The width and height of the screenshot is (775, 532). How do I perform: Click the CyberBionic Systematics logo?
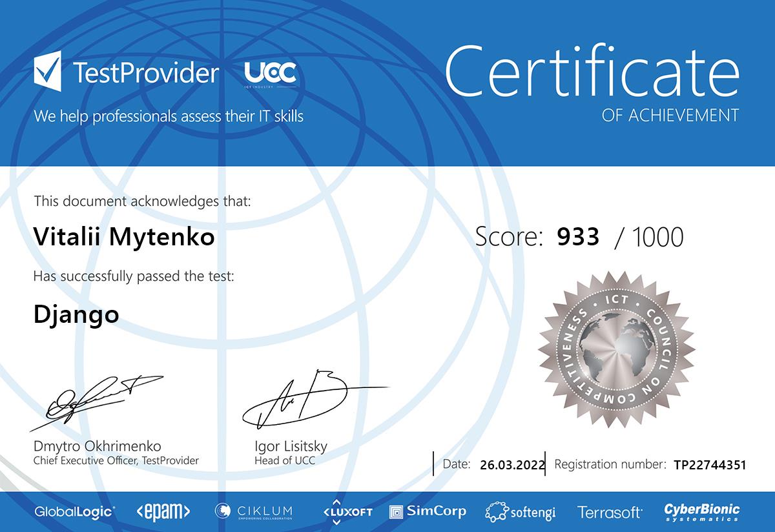coord(702,512)
